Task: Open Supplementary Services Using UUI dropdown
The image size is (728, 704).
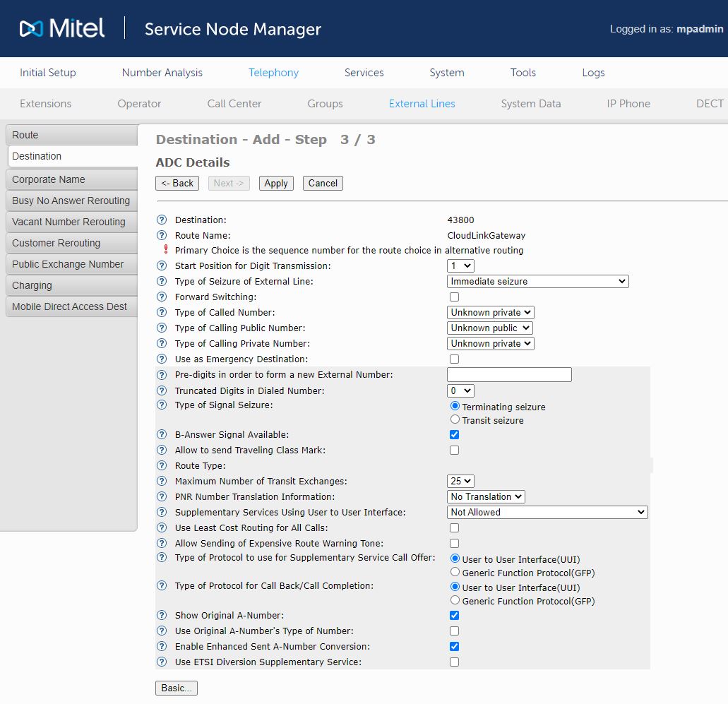Action: tap(547, 512)
